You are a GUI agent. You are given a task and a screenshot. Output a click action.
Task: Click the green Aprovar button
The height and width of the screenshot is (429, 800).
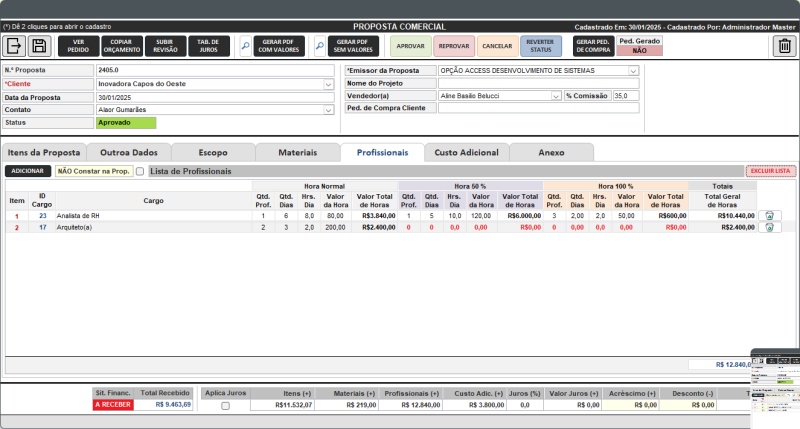pos(410,46)
